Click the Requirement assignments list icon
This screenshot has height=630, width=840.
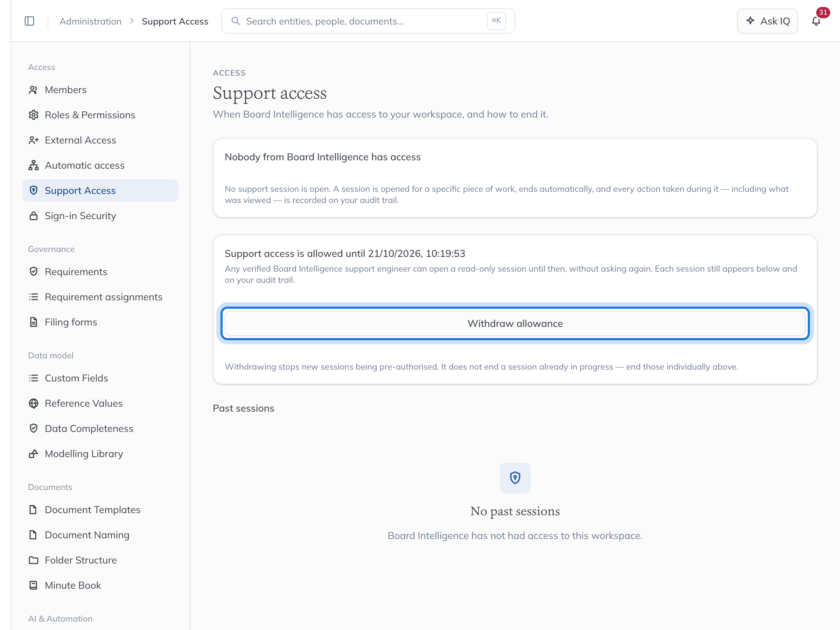[33, 296]
